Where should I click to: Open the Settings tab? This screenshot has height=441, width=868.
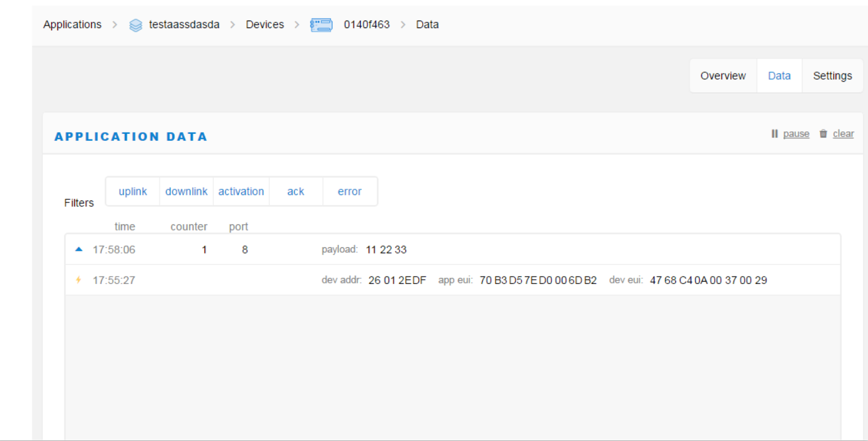click(x=832, y=75)
